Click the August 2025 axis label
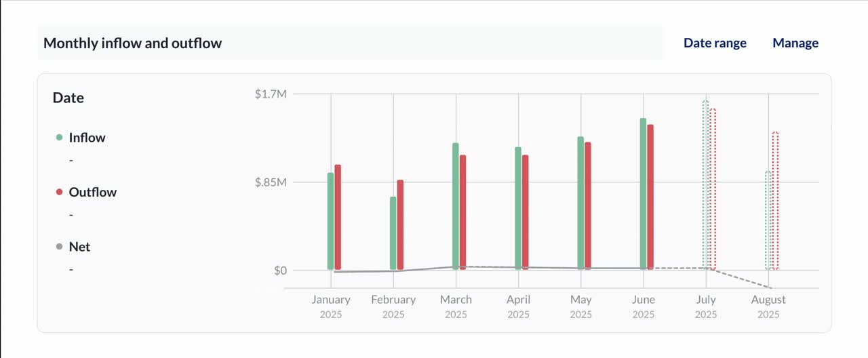Viewport: 868px width, 358px height. [768, 306]
